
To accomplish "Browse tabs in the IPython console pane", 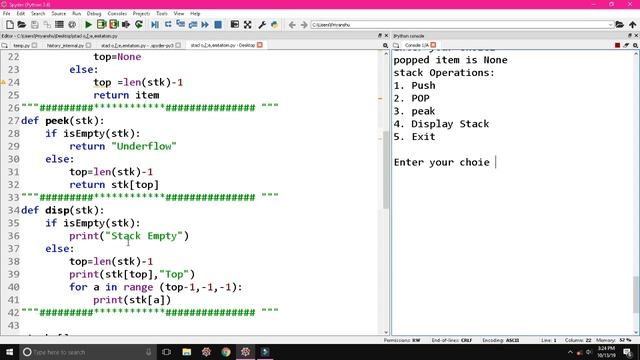I will pyautogui.click(x=396, y=45).
